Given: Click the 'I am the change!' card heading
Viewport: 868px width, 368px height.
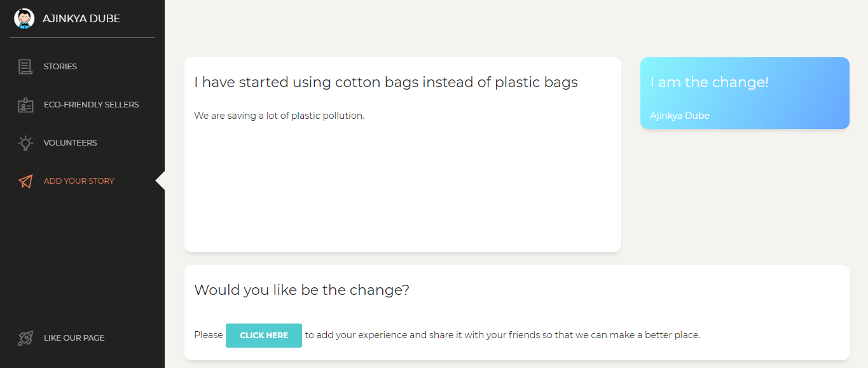Looking at the screenshot, I should coord(709,82).
